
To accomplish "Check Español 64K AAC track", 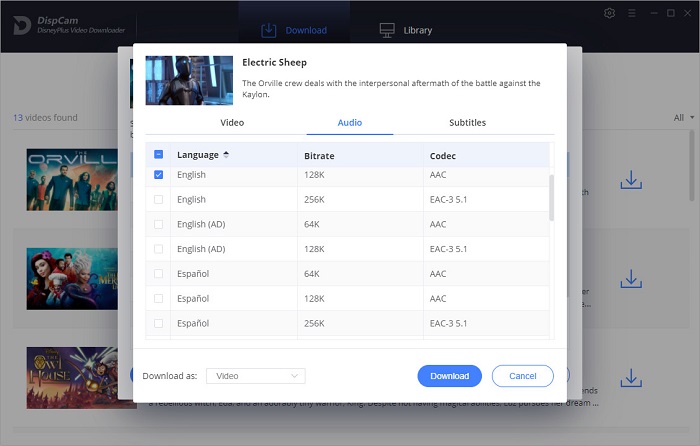I will click(158, 274).
